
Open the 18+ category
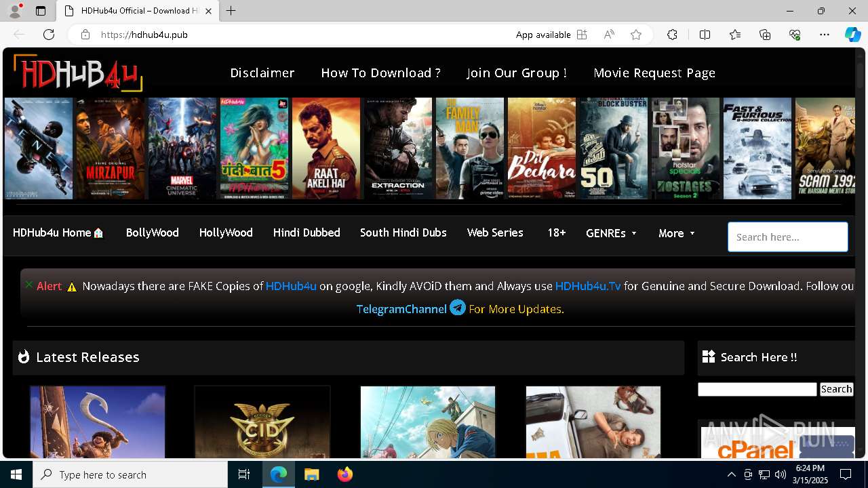[557, 232]
